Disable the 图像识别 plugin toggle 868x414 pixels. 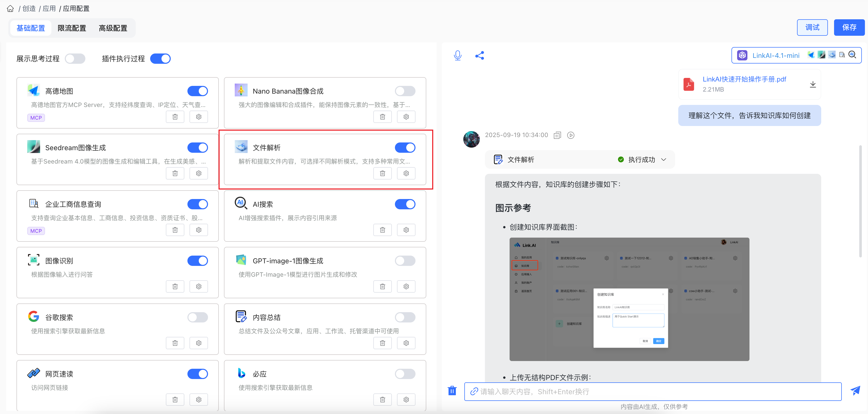pyautogui.click(x=198, y=261)
